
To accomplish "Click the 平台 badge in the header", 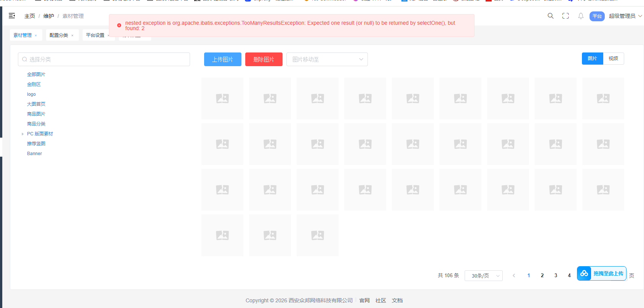I will [x=597, y=16].
